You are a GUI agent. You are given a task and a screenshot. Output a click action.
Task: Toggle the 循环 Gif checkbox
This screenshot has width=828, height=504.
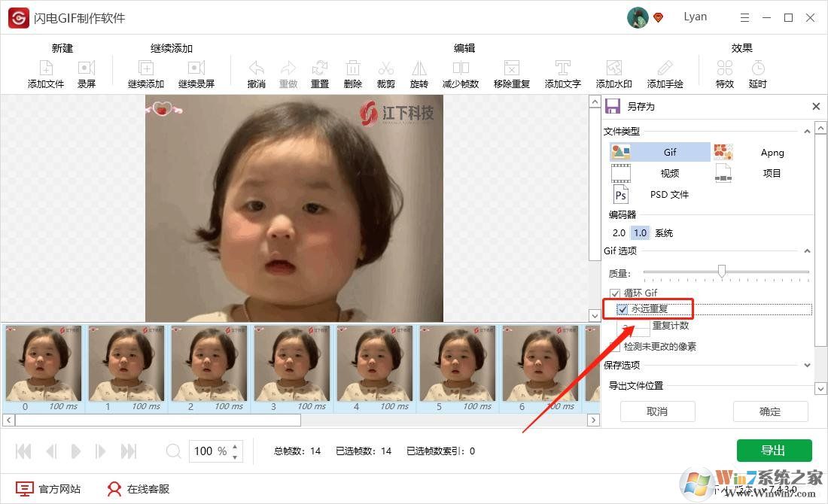[x=615, y=293]
